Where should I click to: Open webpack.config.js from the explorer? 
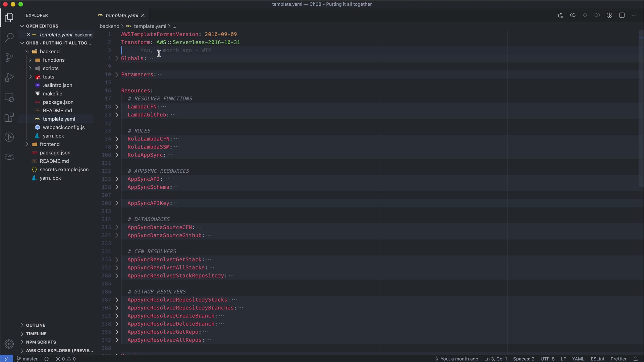tap(63, 127)
